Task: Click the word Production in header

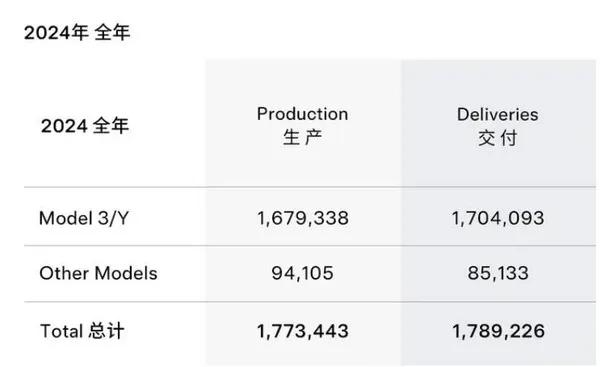Action: pos(302,114)
